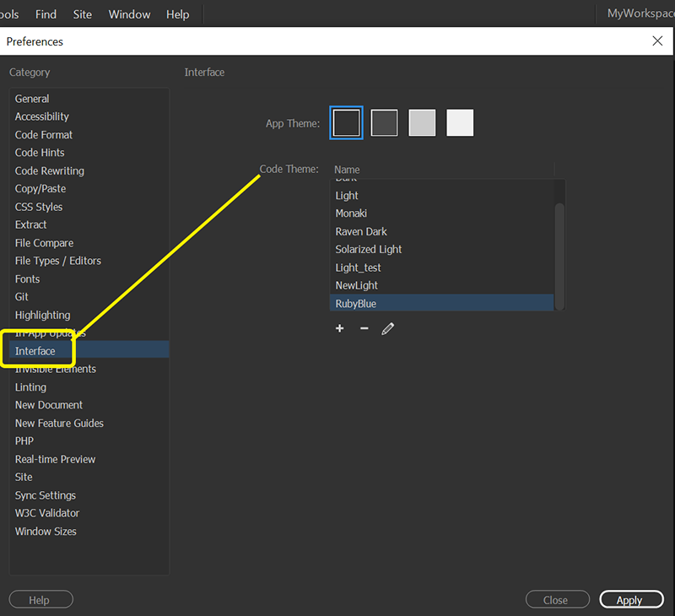Open the Fonts preferences category
This screenshot has height=616, width=675.
pos(27,278)
